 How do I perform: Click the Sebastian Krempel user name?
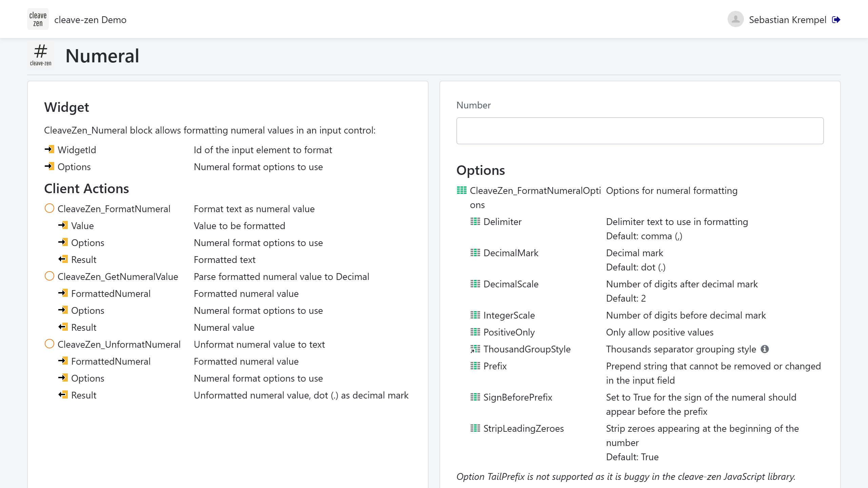pos(787,20)
